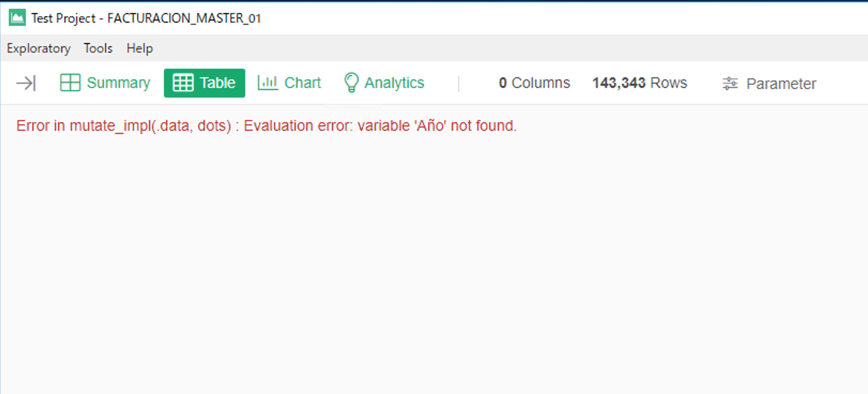868x394 pixels.
Task: Click the red mutate_impl error message
Action: [267, 126]
